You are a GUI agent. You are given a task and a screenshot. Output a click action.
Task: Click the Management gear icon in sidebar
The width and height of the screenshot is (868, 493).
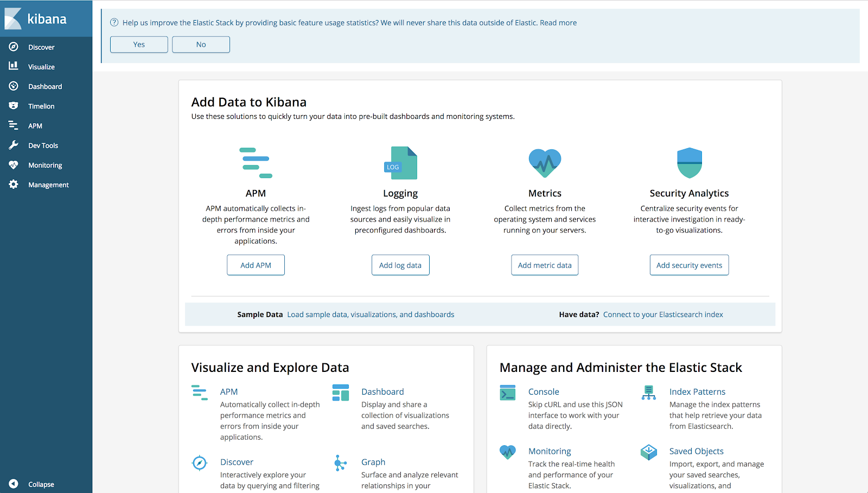(x=14, y=185)
